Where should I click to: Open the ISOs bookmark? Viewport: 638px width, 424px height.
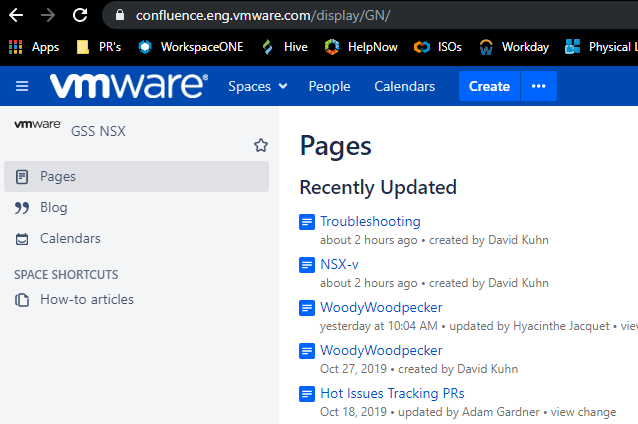pos(438,47)
